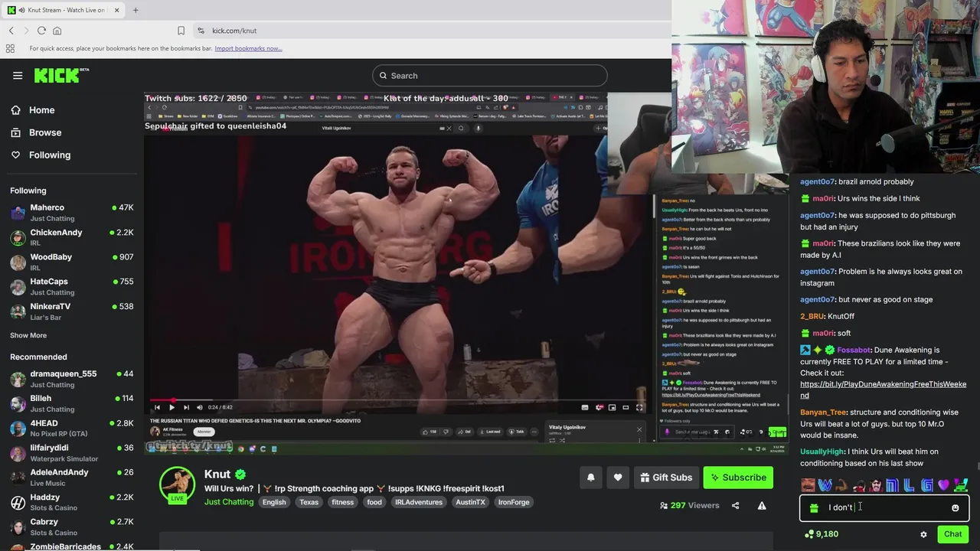
Task: Insert the blue G letter emote
Action: point(926,485)
